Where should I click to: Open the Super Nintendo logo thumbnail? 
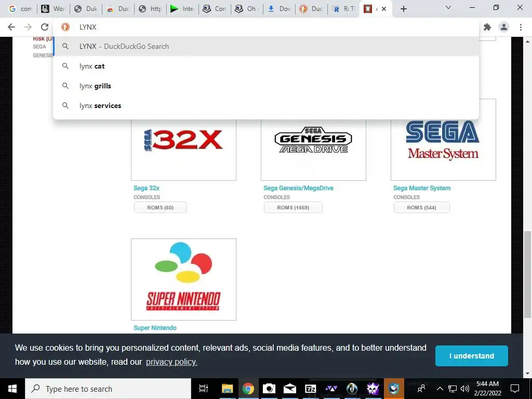point(183,279)
